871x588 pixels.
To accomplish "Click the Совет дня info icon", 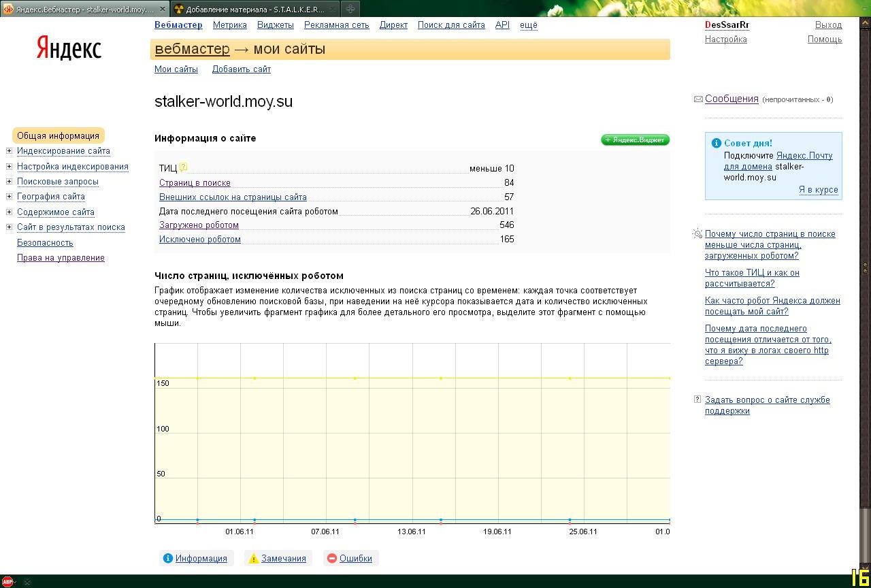I will point(716,143).
